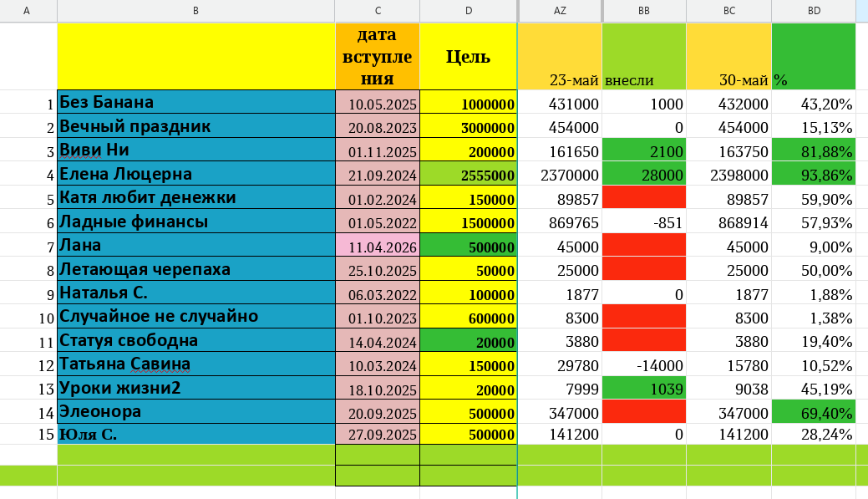
Task: Click the pink date cell 11.04.2026
Action: 378,245
